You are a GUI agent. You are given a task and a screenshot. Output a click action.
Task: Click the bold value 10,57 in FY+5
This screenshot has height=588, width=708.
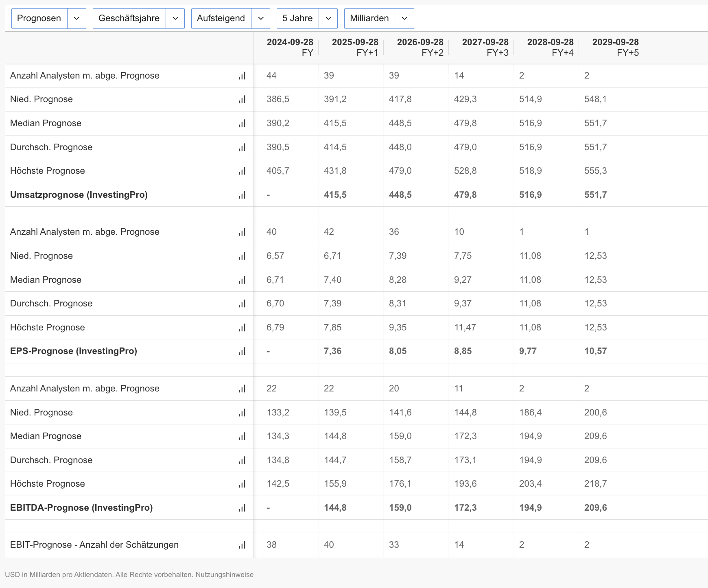(596, 351)
